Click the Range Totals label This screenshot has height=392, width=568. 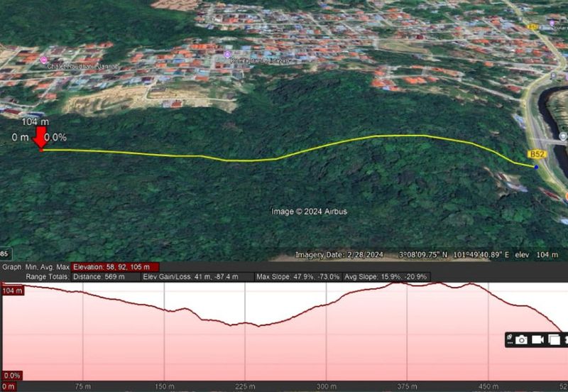point(47,277)
